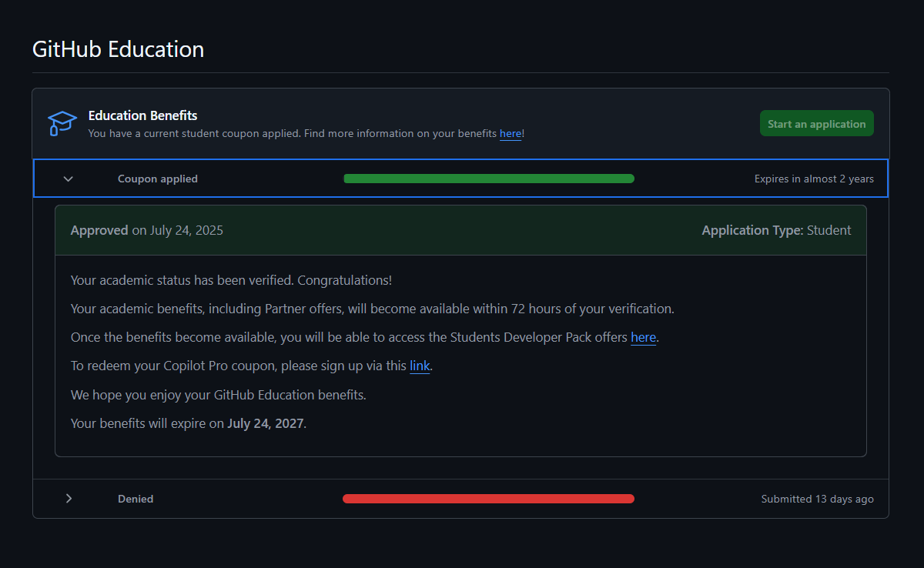Screen dimensions: 924x568
Task: Click the red Denied progress bar
Action: [488, 499]
